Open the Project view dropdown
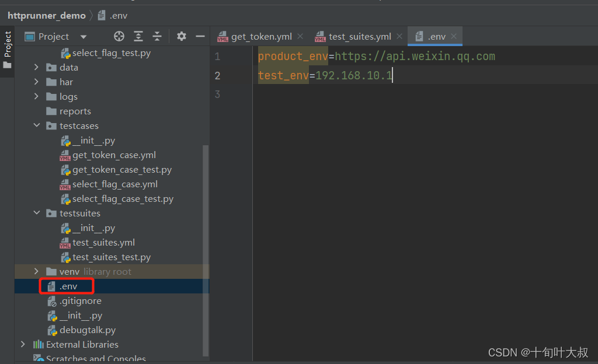 (84, 37)
